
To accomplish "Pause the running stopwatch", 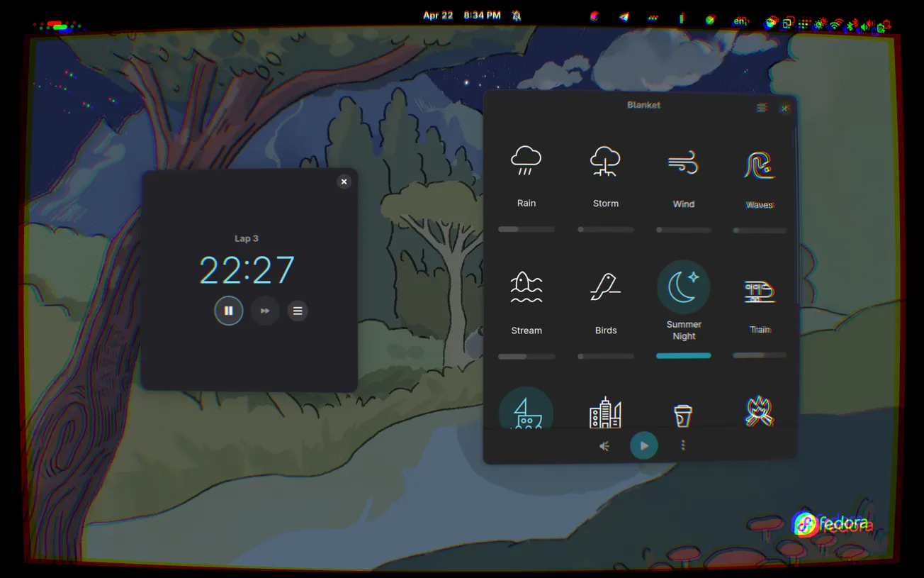I will 228,311.
